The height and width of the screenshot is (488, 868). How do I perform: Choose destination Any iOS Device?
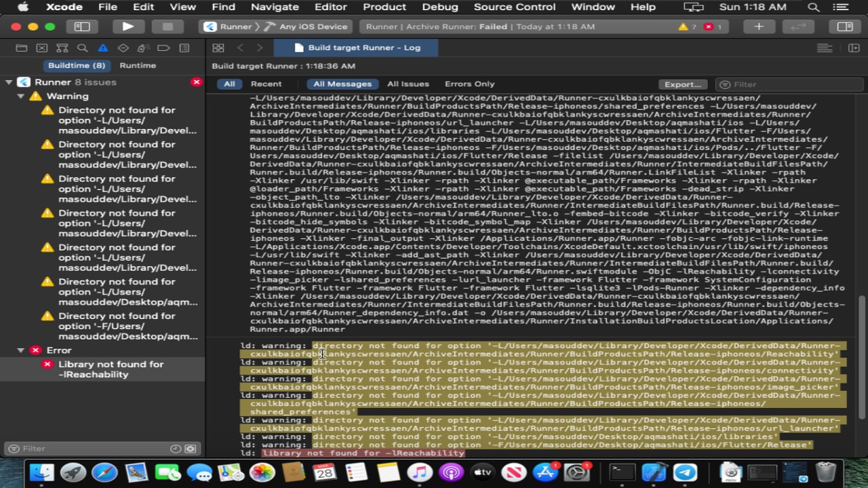306,26
